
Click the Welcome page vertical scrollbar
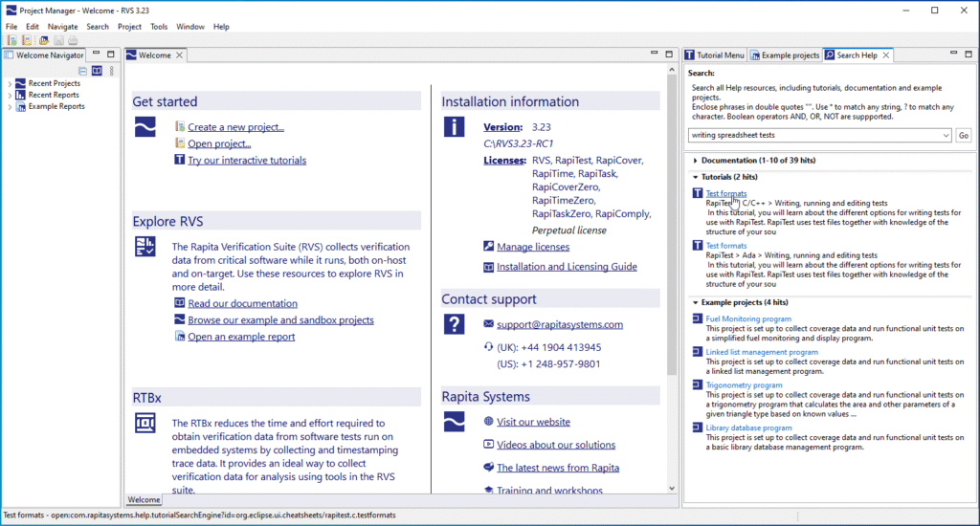point(672,226)
